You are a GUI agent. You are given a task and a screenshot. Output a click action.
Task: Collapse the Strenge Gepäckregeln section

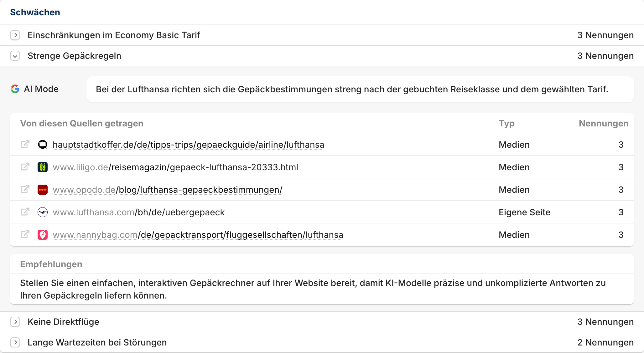(x=15, y=56)
